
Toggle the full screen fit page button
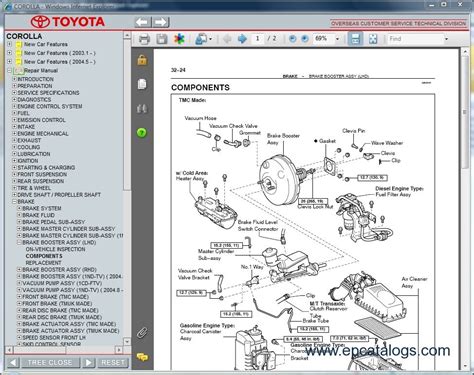click(373, 39)
